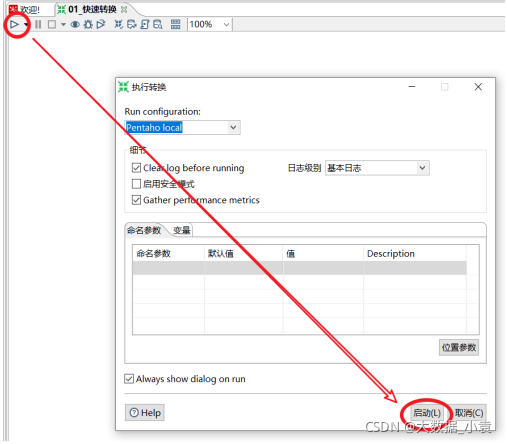Viewport: 507px width, 444px height.
Task: Click the Description column header
Action: [x=415, y=254]
